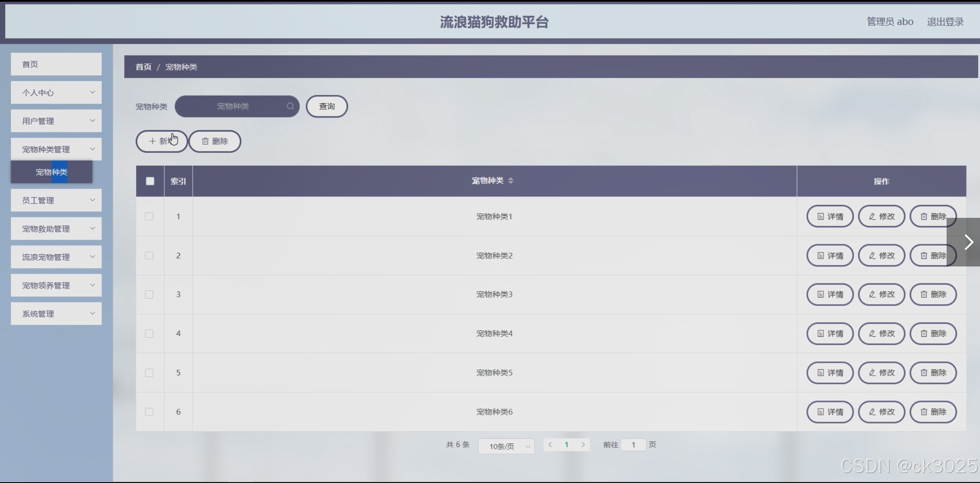Click the 查询 search button
Image resolution: width=980 pixels, height=483 pixels.
click(327, 106)
